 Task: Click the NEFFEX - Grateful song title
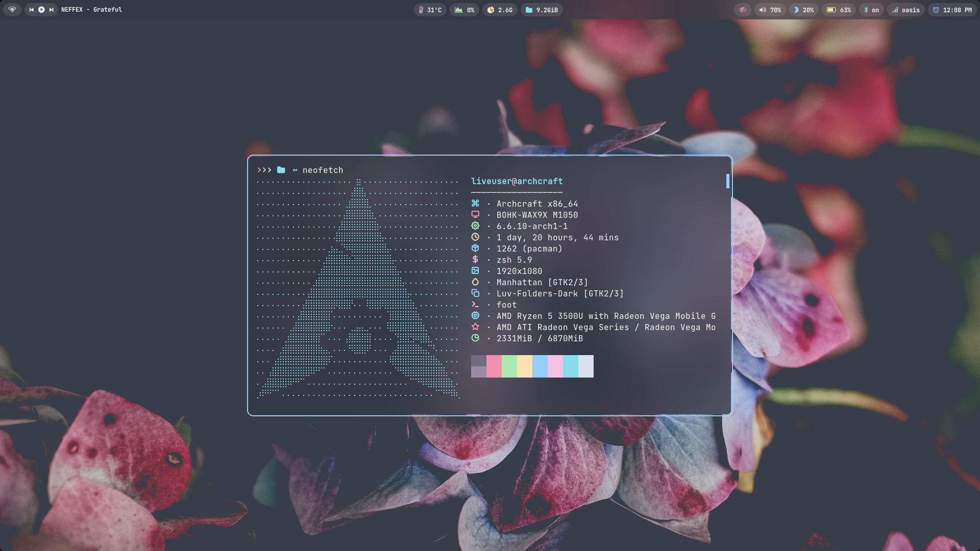[x=91, y=10]
